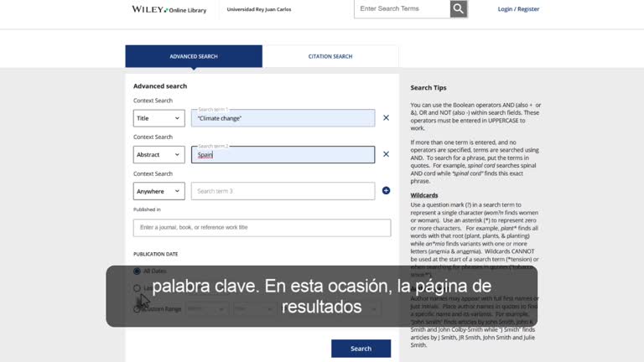Click the Spain search term 2 field
The image size is (644, 362).
[283, 155]
